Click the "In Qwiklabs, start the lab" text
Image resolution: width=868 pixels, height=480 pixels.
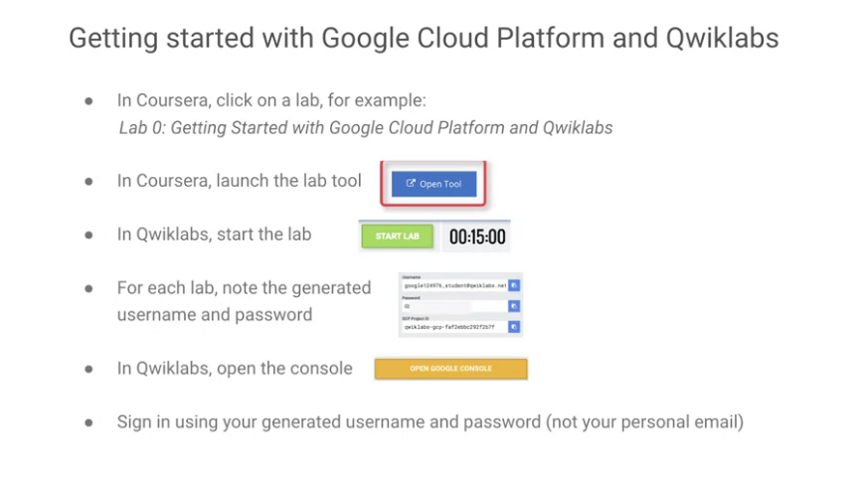click(214, 235)
